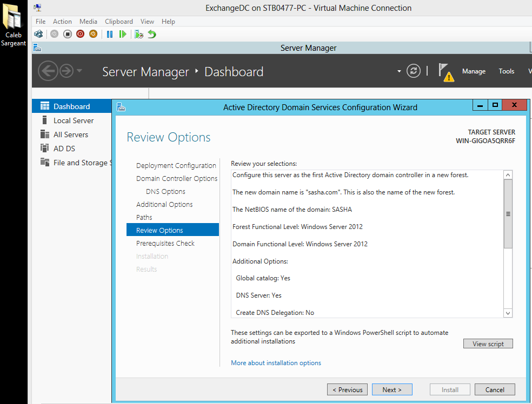Select All Servers in the sidebar
Viewport: 532px width, 404px height.
coord(71,134)
